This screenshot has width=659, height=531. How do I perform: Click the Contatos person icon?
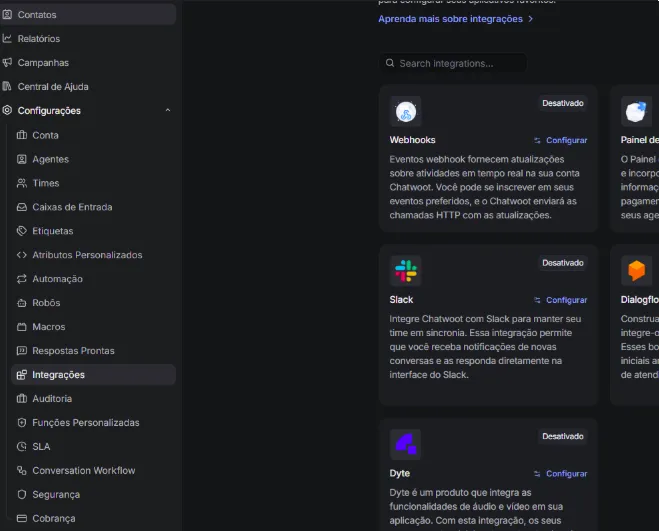point(7,15)
